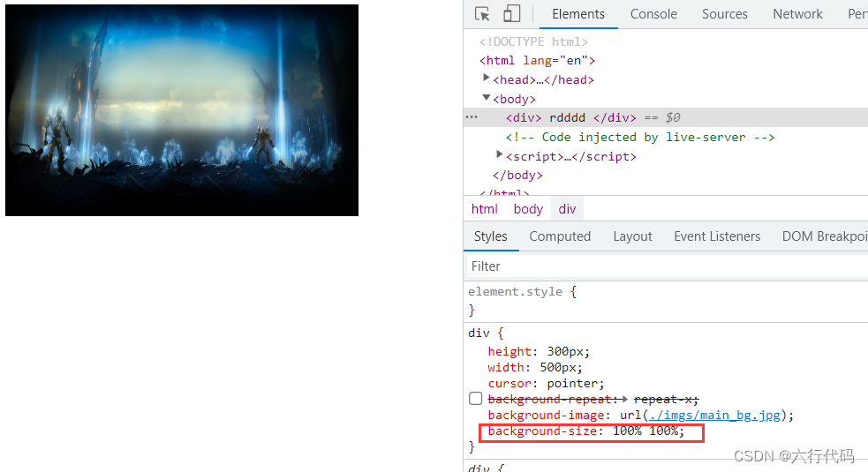868x472 pixels.
Task: Click the div rule selector
Action: [x=479, y=333]
